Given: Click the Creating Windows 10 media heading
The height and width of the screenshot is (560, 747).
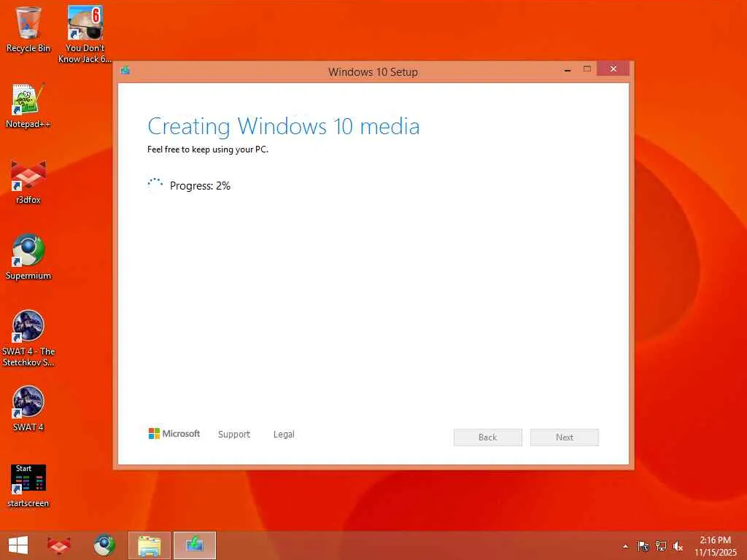Looking at the screenshot, I should click(284, 126).
